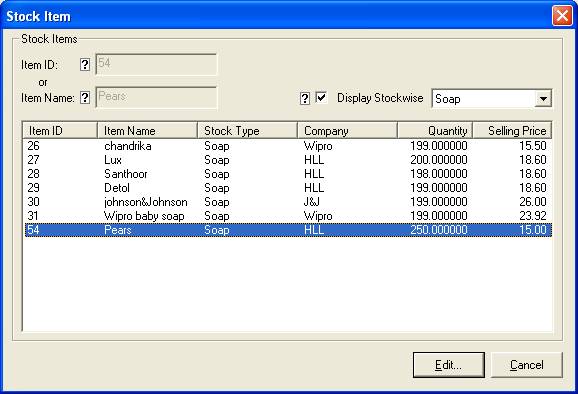The width and height of the screenshot is (578, 394).
Task: Click the Edit... button
Action: [449, 365]
